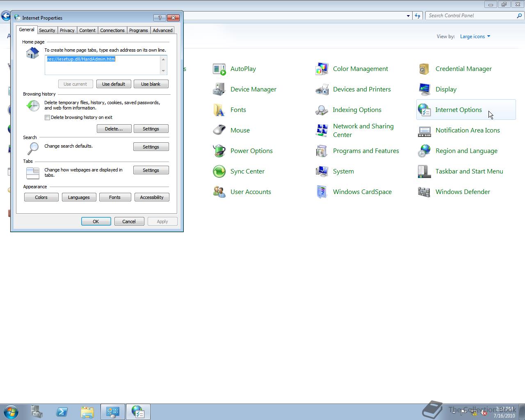Screen dimensions: 525x420
Task: Open the Fonts folder icon
Action: pos(219,110)
